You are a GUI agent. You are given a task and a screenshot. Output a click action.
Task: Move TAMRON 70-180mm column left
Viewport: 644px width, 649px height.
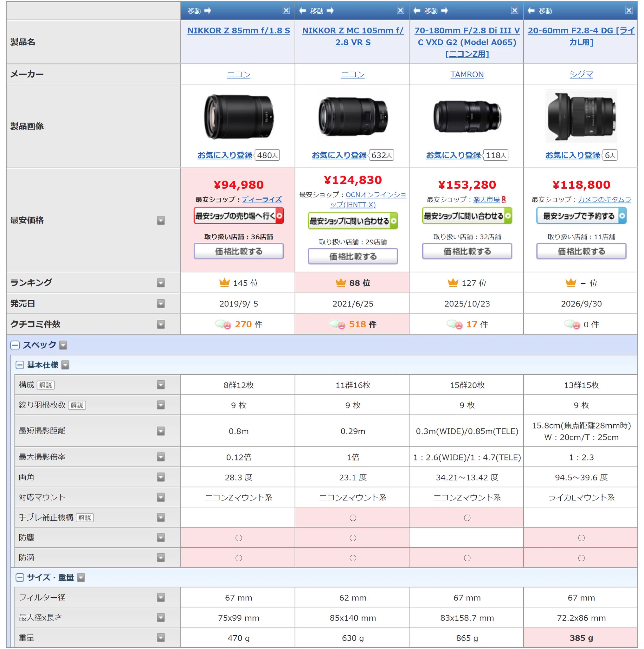click(417, 11)
